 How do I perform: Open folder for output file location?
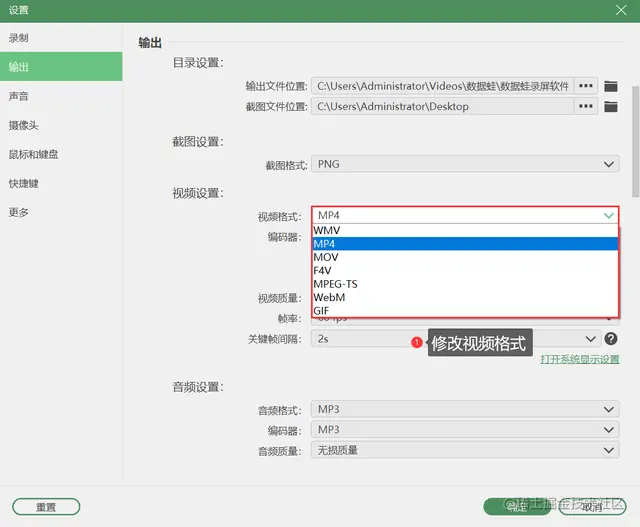click(611, 86)
